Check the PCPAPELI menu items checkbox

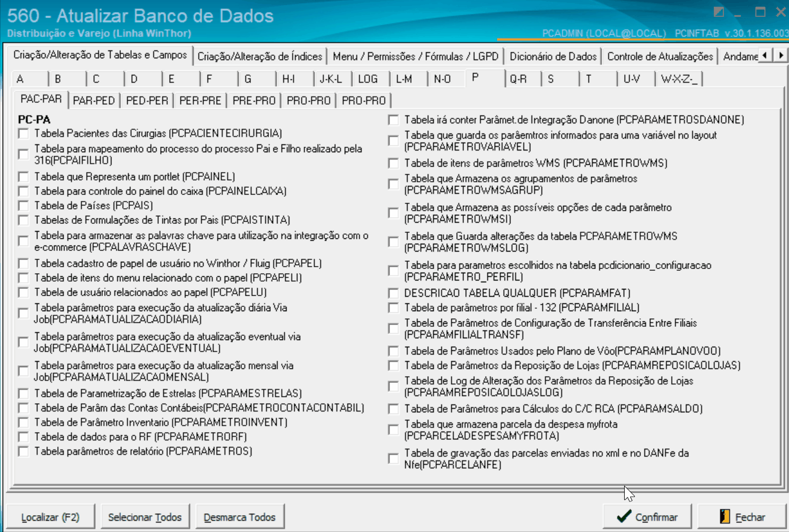coord(23,277)
